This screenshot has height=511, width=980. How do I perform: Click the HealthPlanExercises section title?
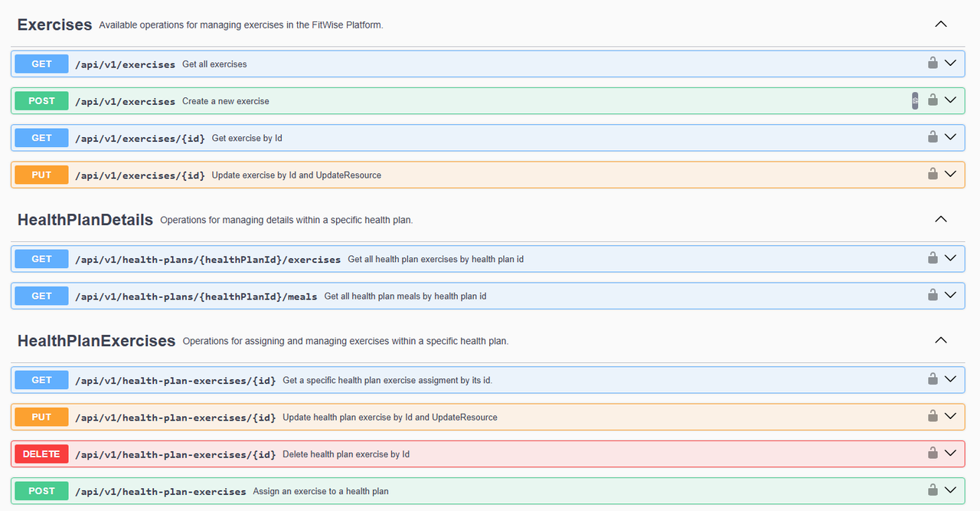click(96, 341)
